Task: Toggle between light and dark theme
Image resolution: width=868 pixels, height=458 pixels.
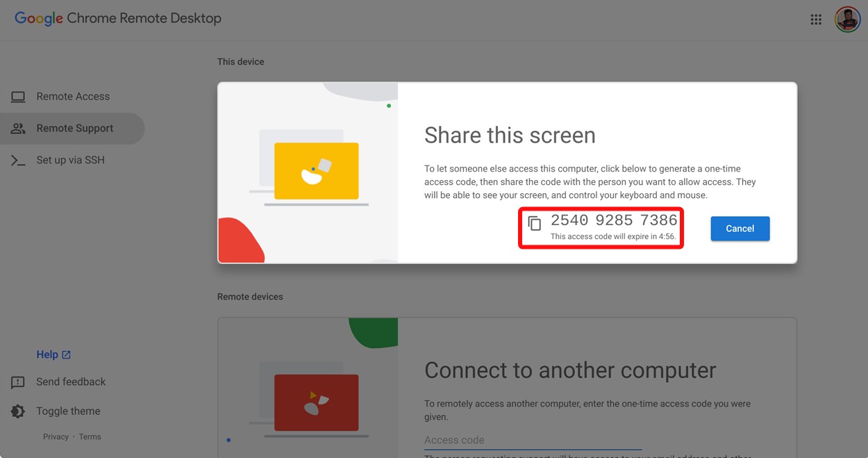Action: (68, 411)
